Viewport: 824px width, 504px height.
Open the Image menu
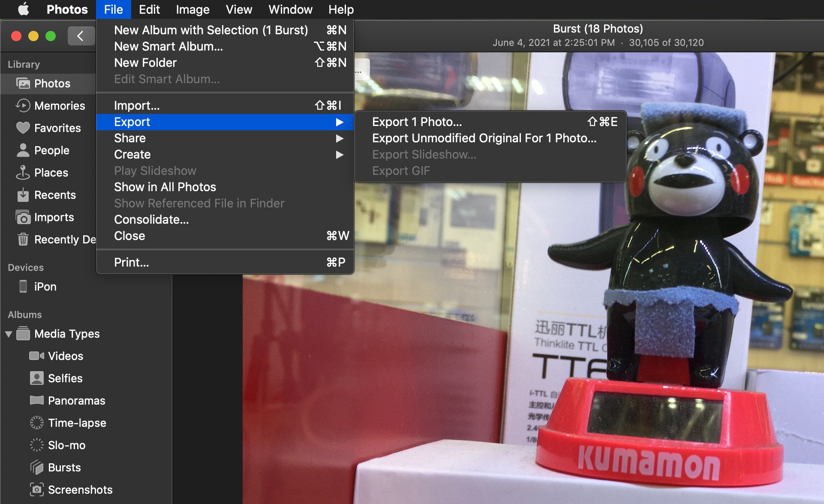click(x=192, y=9)
